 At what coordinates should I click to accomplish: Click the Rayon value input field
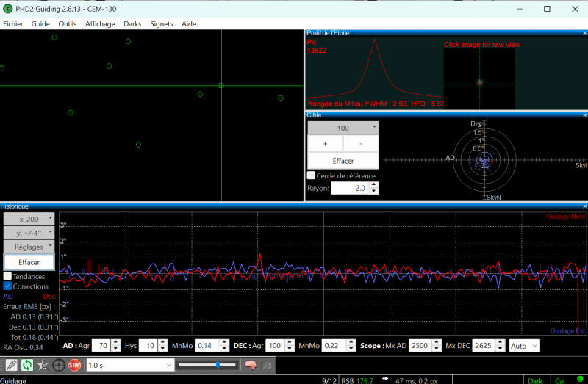point(350,189)
